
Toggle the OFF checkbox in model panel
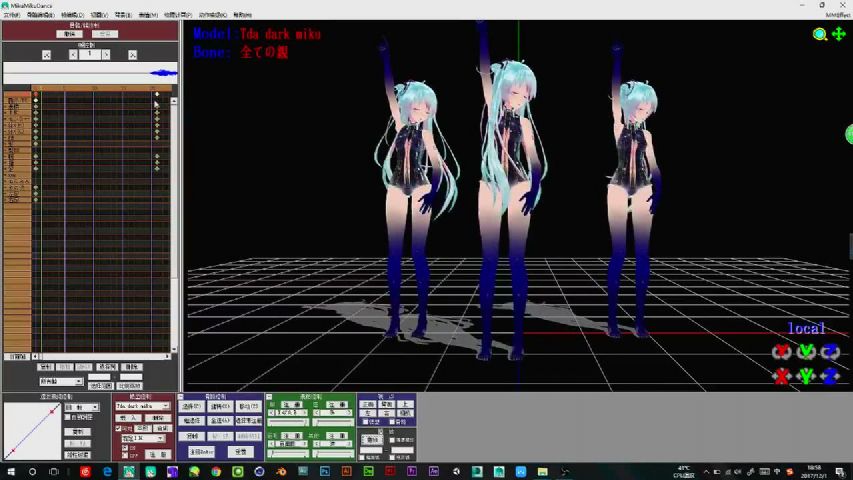pyautogui.click(x=125, y=456)
